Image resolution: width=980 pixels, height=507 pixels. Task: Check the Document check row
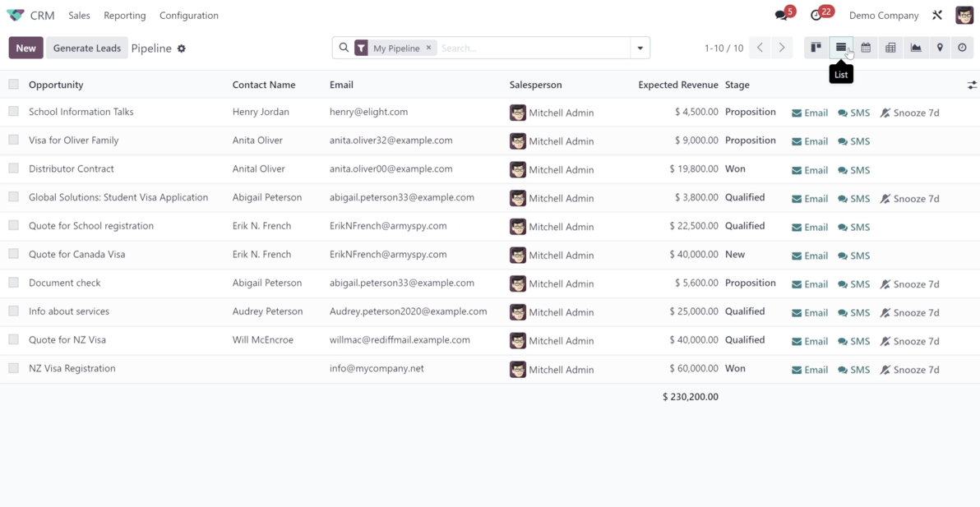[14, 282]
